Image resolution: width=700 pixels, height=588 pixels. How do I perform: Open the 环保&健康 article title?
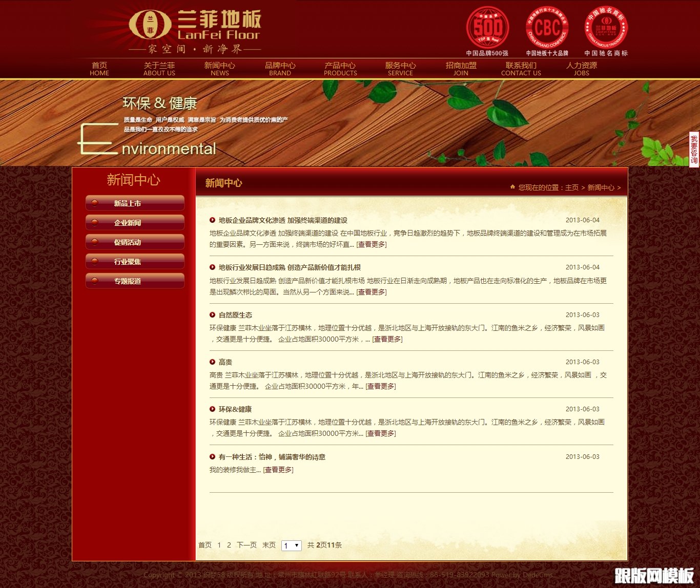[235, 409]
